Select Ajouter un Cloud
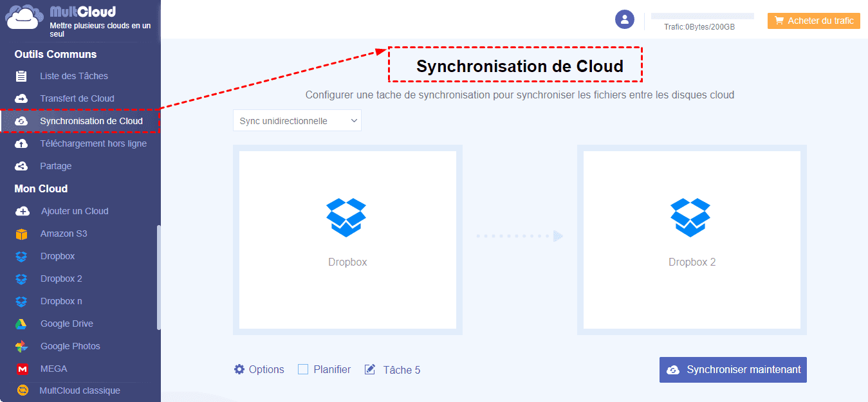The width and height of the screenshot is (868, 402). pos(75,211)
